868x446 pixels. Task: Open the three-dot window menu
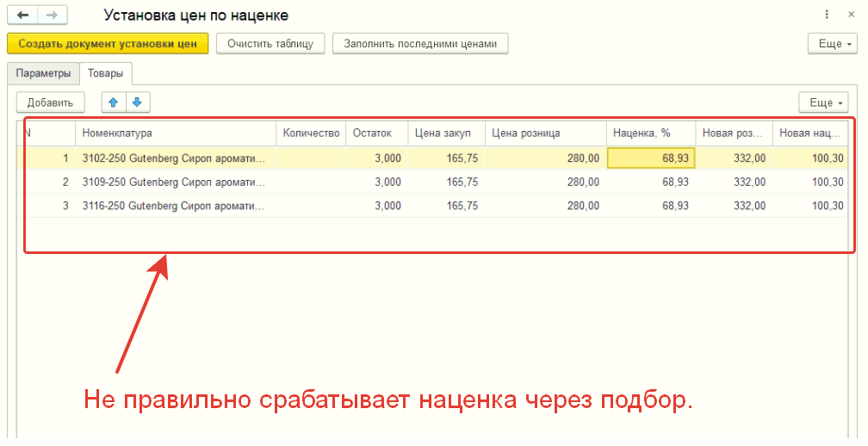[x=828, y=15]
